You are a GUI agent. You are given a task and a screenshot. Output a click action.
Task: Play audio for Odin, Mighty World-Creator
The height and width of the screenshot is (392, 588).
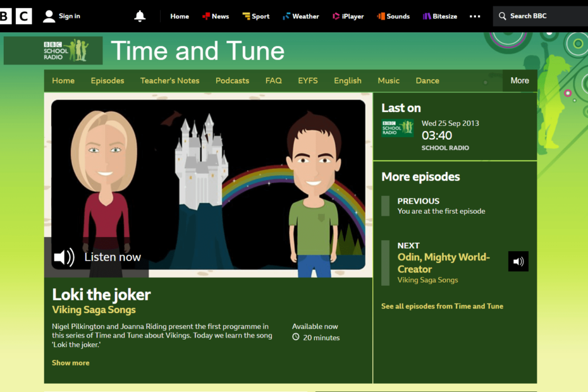518,261
